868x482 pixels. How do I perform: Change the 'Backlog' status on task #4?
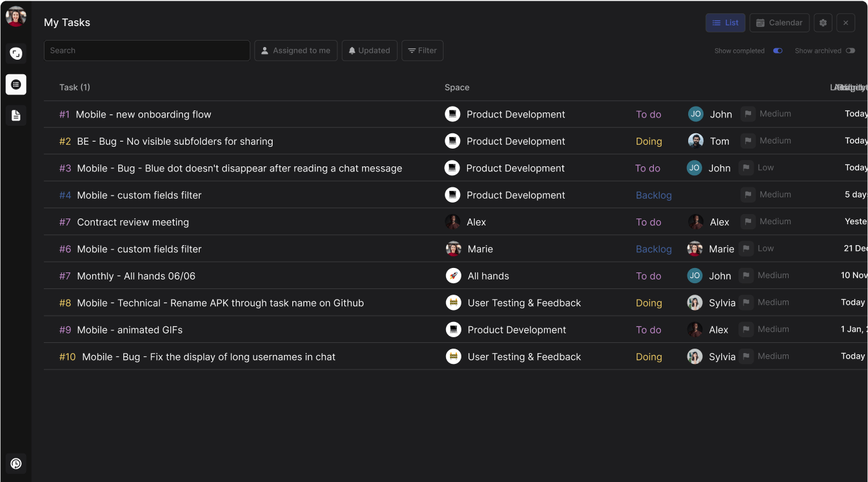pos(653,195)
